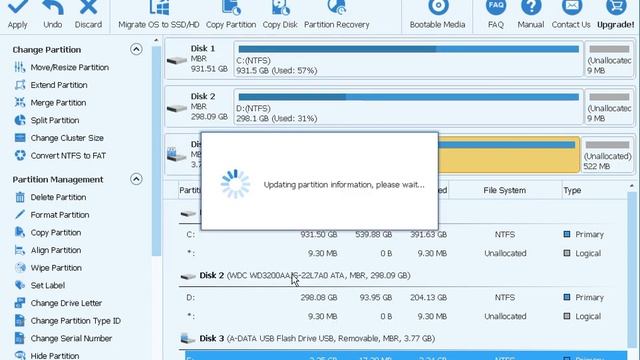This screenshot has width=640, height=360.
Task: Open the FAQ page
Action: [x=496, y=15]
